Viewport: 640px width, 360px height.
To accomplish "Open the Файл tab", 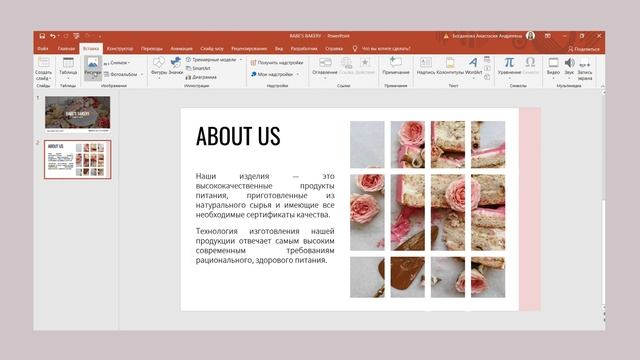I will pyautogui.click(x=43, y=49).
